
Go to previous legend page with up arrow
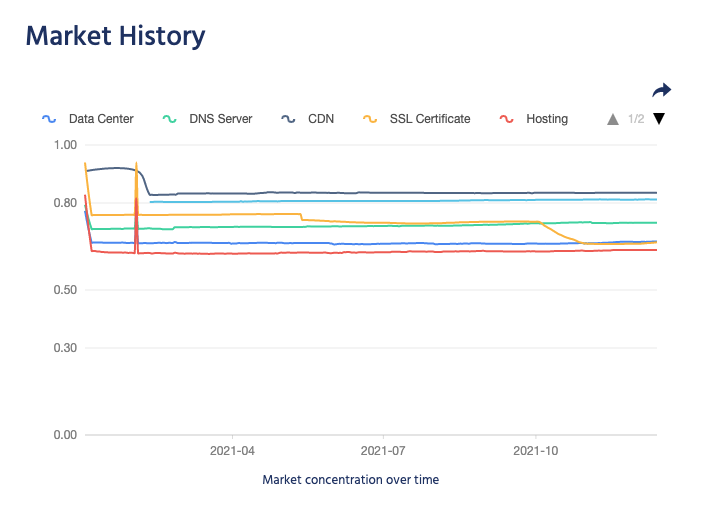[x=613, y=119]
